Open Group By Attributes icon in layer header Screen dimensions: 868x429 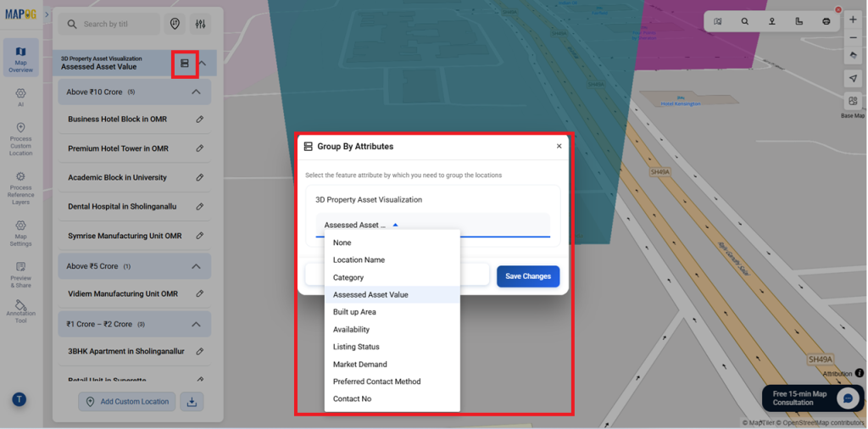tap(185, 63)
